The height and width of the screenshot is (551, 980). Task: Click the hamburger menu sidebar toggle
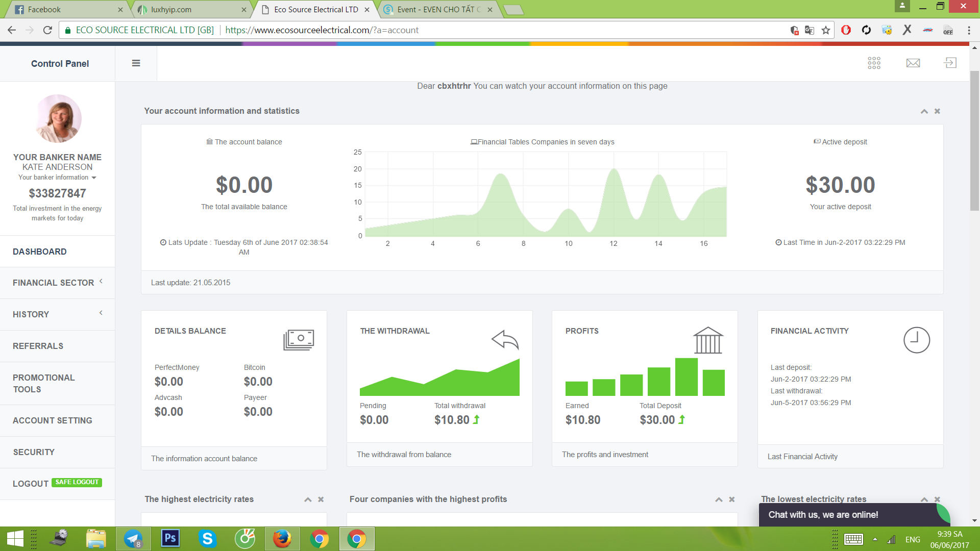coord(136,63)
